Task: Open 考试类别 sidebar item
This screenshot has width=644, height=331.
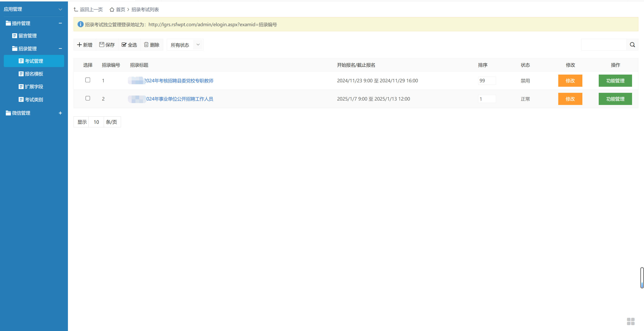Action: (34, 100)
